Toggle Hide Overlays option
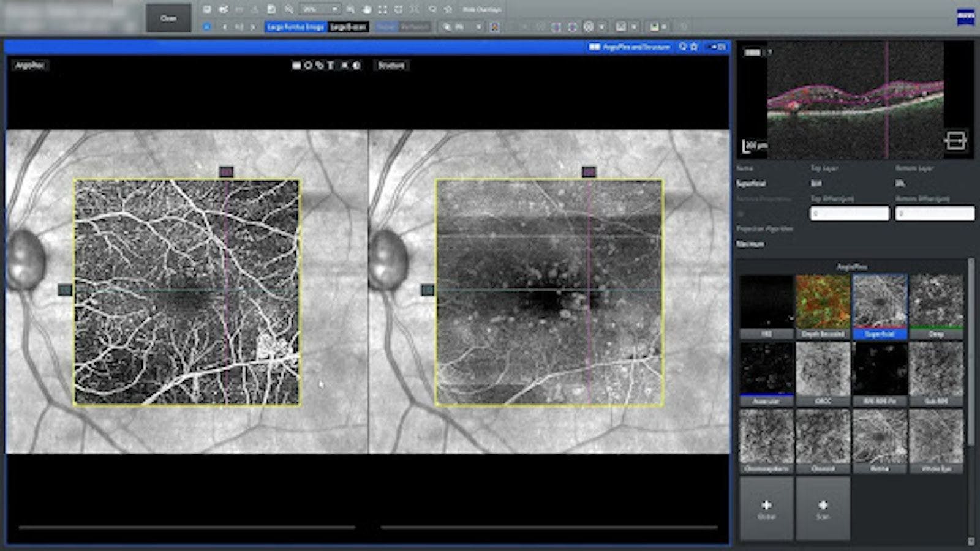980x551 pixels. pyautogui.click(x=482, y=10)
